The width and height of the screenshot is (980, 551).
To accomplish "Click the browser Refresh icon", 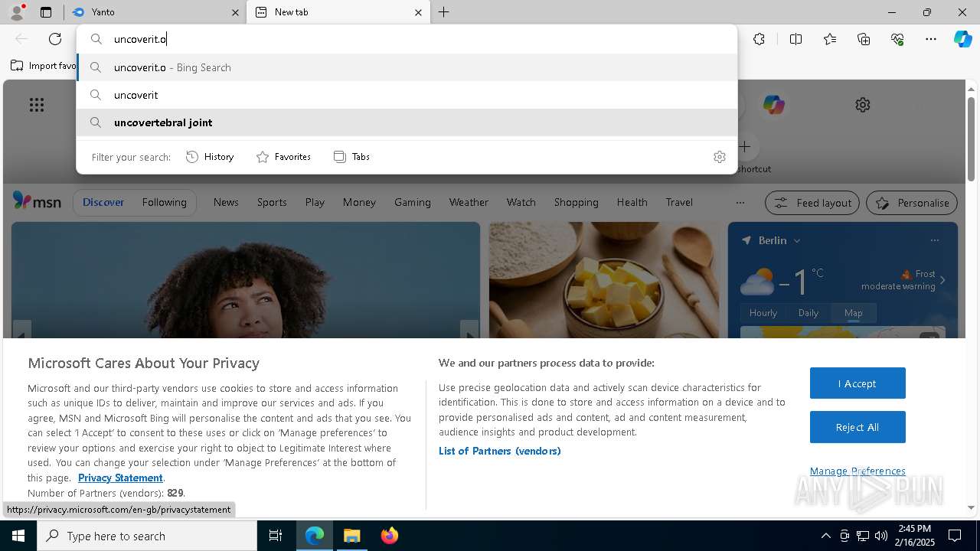I will pos(55,39).
